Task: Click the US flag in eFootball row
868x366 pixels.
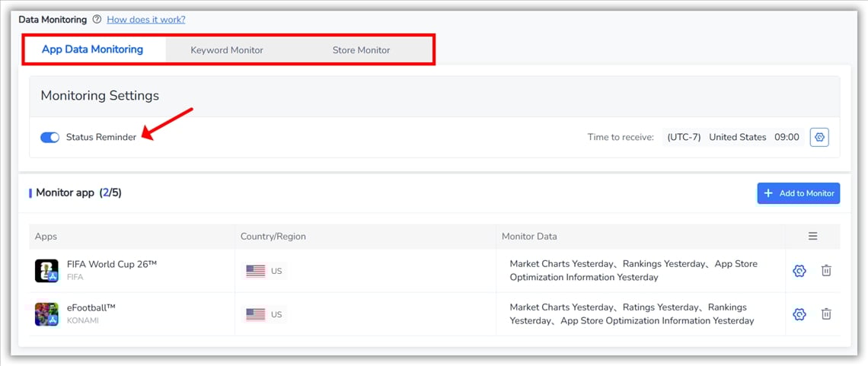Action: (256, 315)
